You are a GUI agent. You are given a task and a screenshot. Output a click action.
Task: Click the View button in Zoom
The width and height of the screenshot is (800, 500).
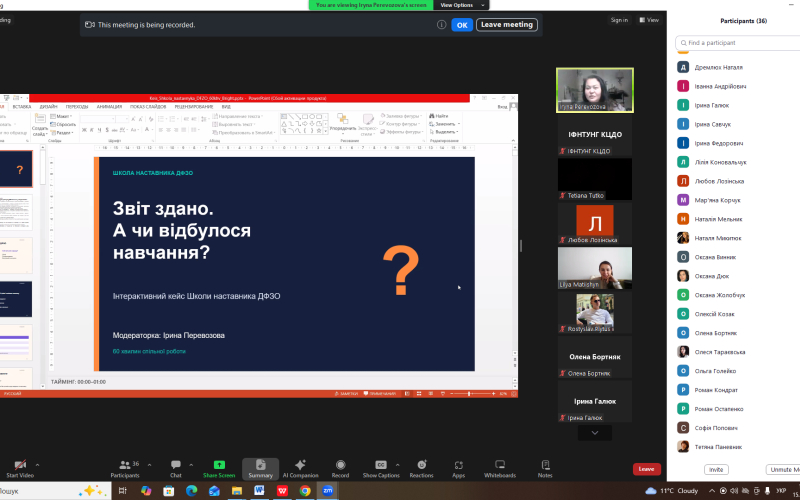649,20
